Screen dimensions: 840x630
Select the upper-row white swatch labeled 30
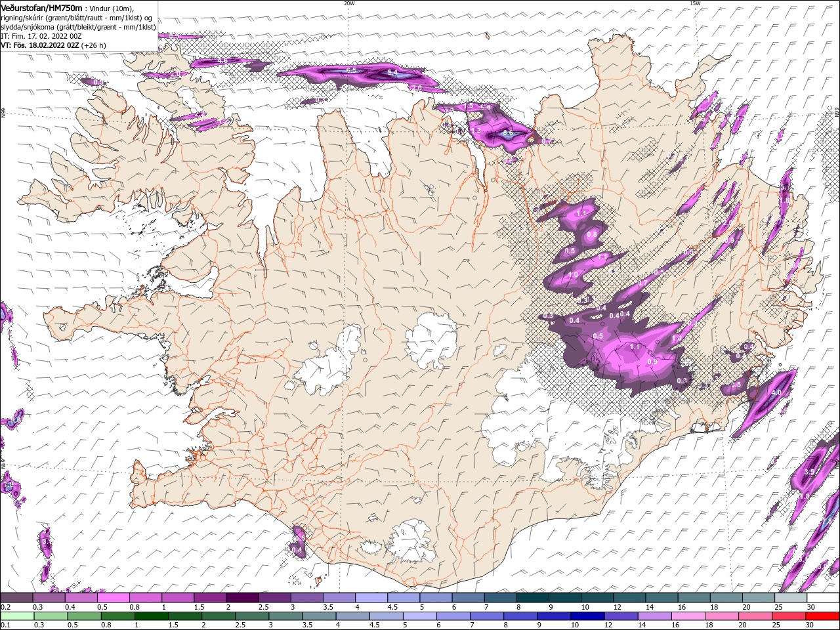tap(823, 598)
